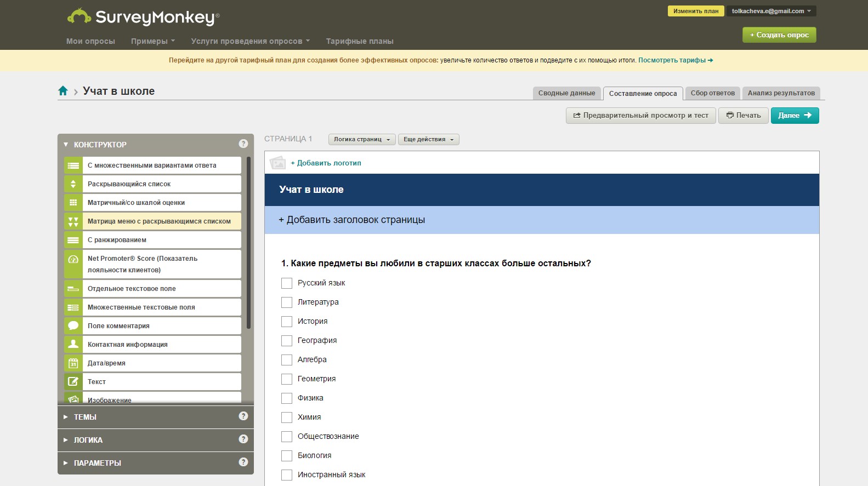Open the Еще действия dropdown
Viewport: 868px width, 486px height.
click(x=429, y=139)
